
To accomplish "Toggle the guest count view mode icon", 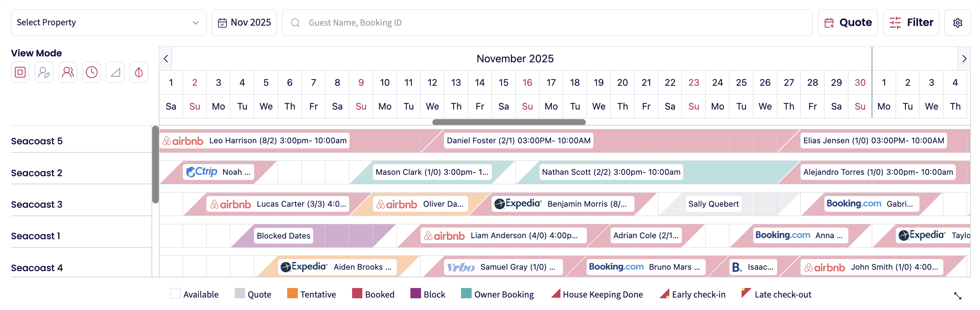I will tap(68, 72).
